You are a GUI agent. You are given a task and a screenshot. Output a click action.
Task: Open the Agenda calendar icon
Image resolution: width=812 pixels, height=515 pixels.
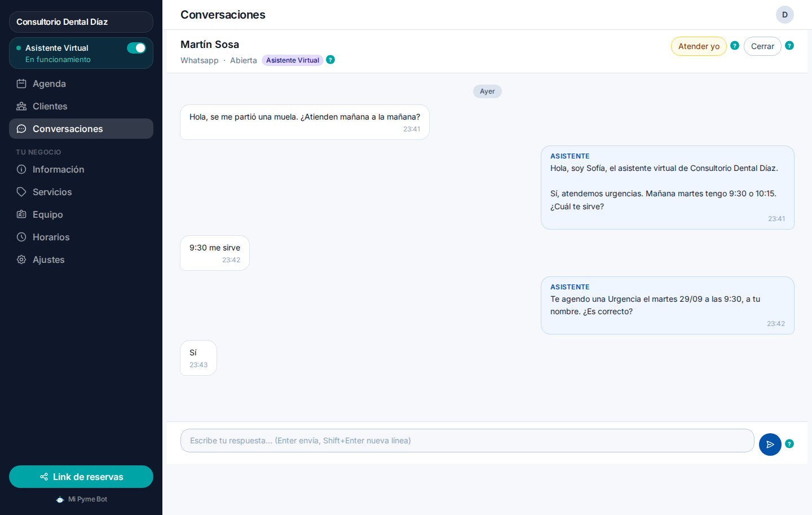point(21,83)
